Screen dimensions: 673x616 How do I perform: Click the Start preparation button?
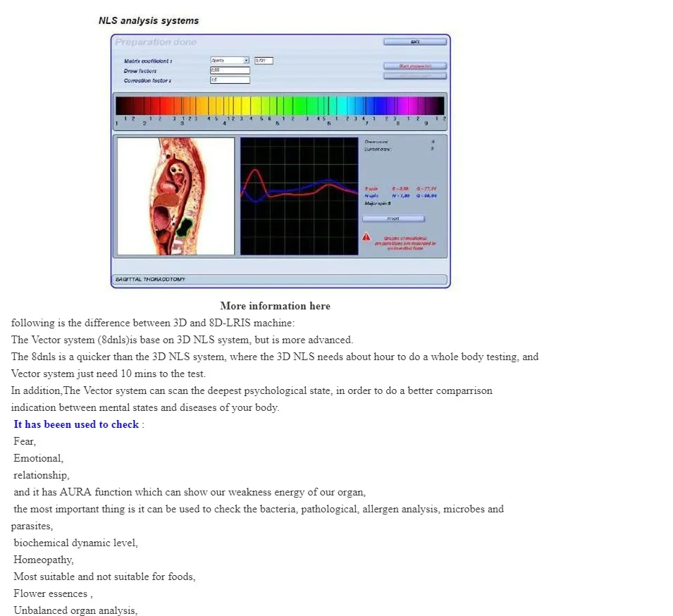(x=415, y=66)
